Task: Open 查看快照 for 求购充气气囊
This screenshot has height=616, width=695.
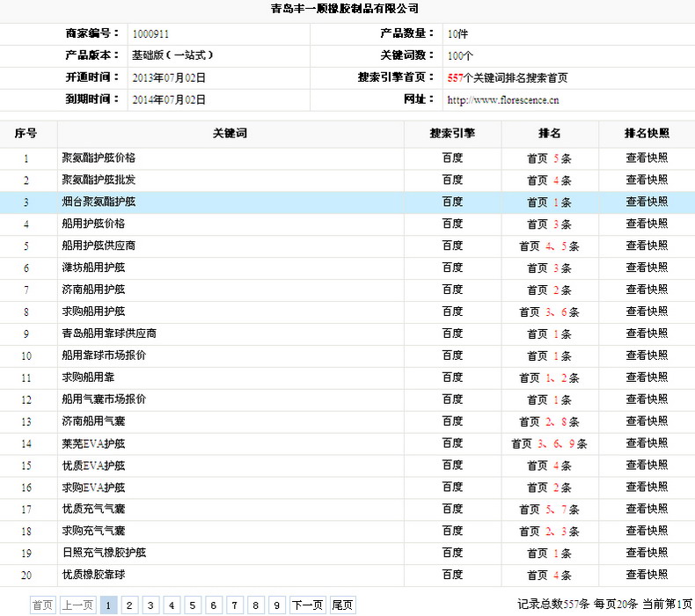Action: [647, 531]
